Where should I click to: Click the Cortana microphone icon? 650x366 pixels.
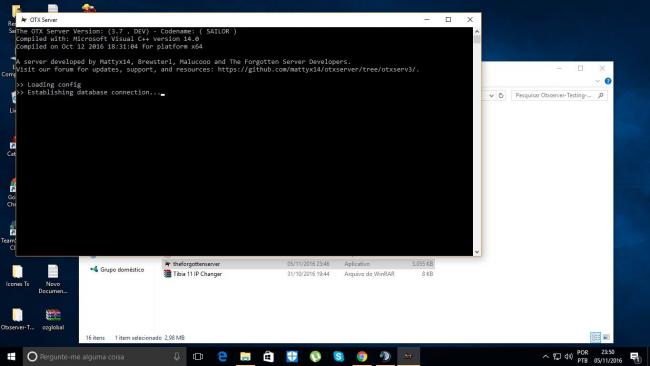[177, 356]
